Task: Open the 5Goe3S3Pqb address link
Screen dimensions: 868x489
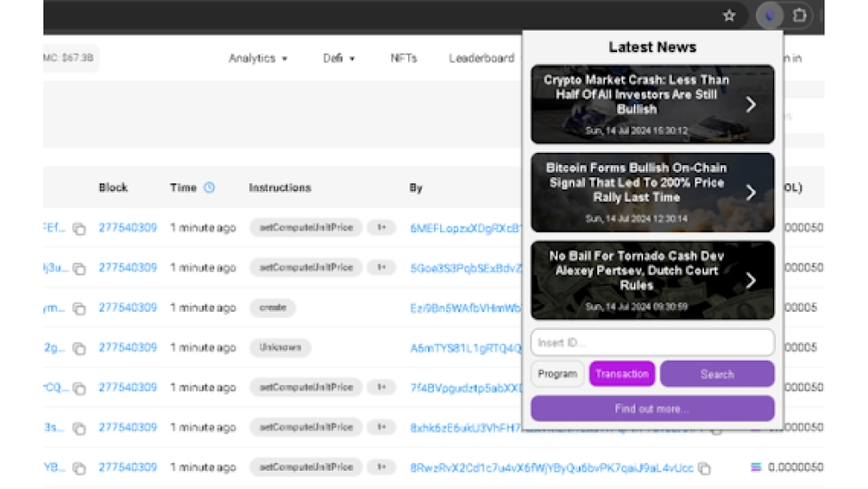Action: click(465, 268)
